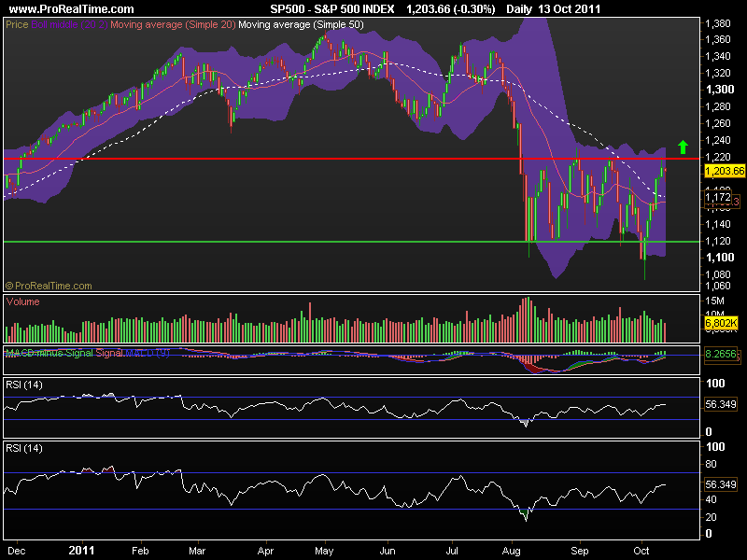Select the SP500 - S&P 500 INDEX title
The image size is (747, 560).
pos(332,9)
